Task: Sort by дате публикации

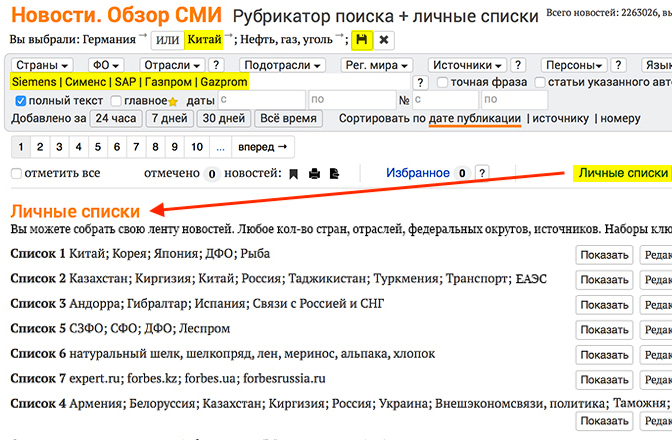Action: point(475,119)
